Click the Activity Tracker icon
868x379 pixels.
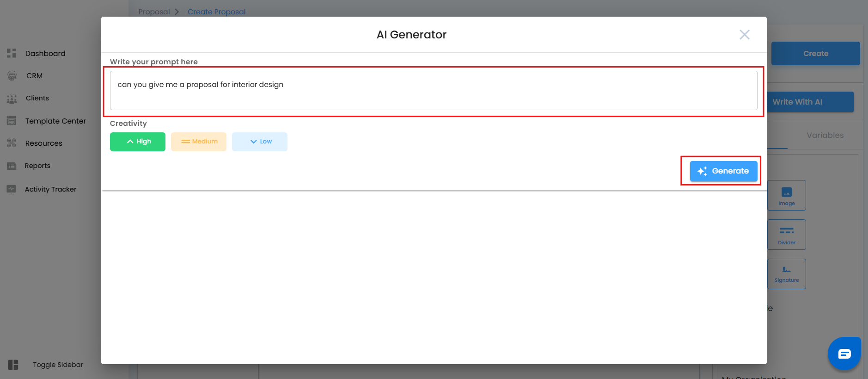tap(12, 189)
